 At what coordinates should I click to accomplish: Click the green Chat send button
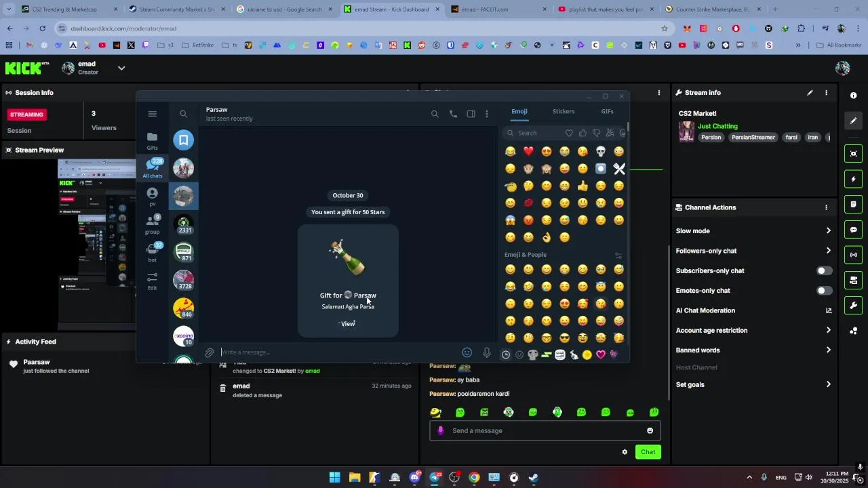pyautogui.click(x=648, y=452)
